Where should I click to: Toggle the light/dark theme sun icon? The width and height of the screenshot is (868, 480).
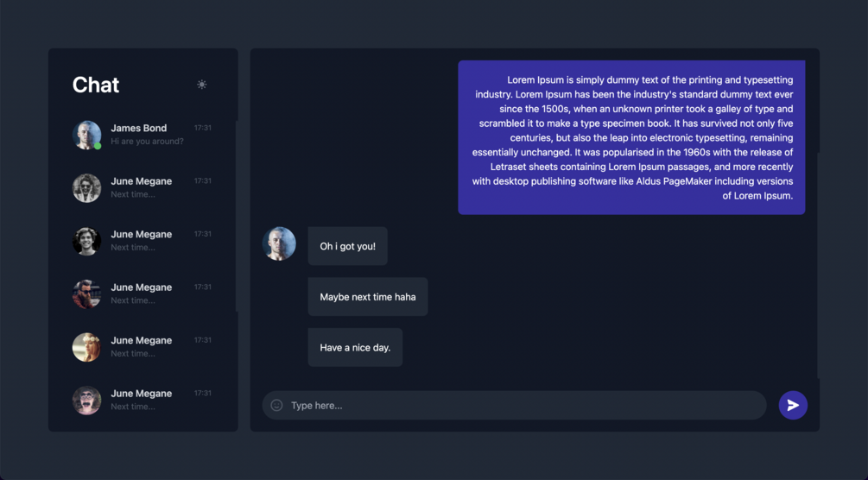(x=201, y=85)
